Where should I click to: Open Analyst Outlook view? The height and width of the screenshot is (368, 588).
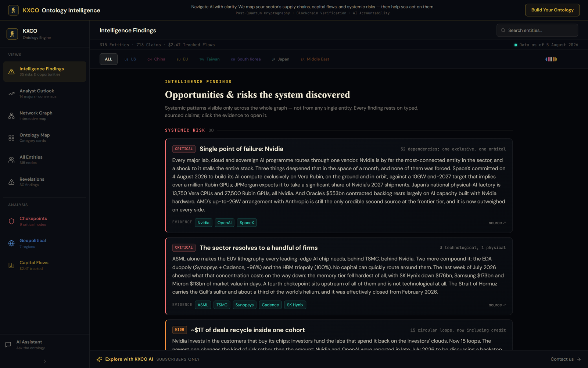tap(45, 93)
